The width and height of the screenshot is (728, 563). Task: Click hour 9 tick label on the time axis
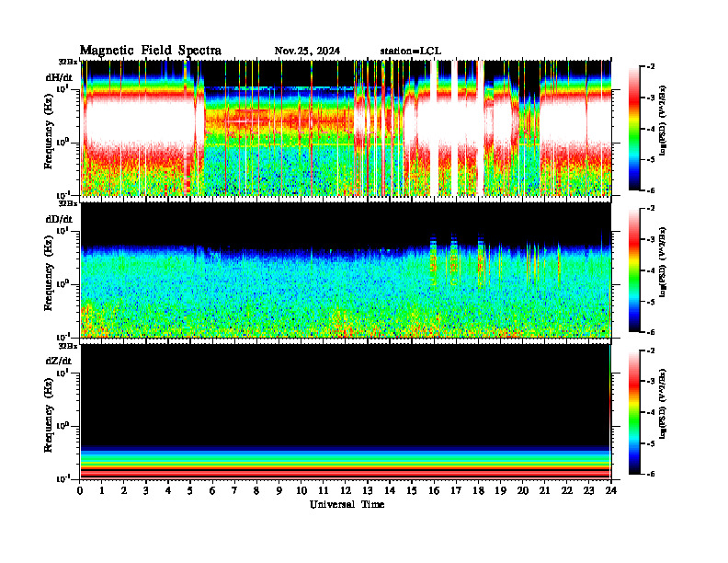(279, 490)
